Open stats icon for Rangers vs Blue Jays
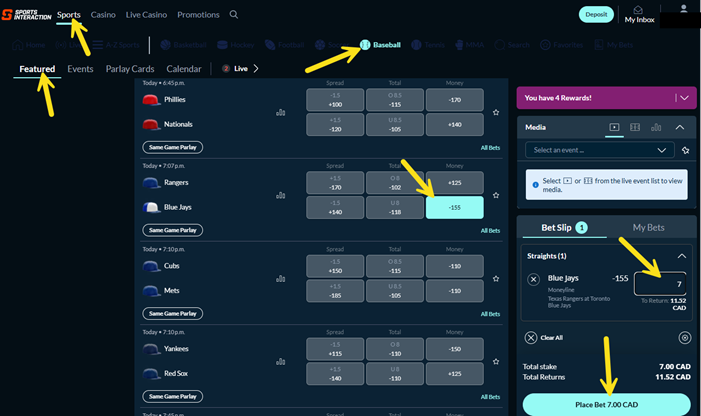This screenshot has height=416, width=701. coord(280,195)
